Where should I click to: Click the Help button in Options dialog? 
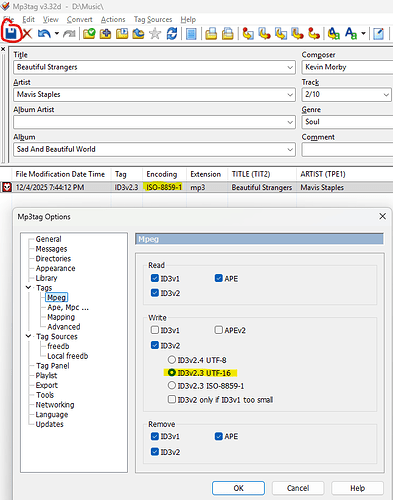pos(357,488)
